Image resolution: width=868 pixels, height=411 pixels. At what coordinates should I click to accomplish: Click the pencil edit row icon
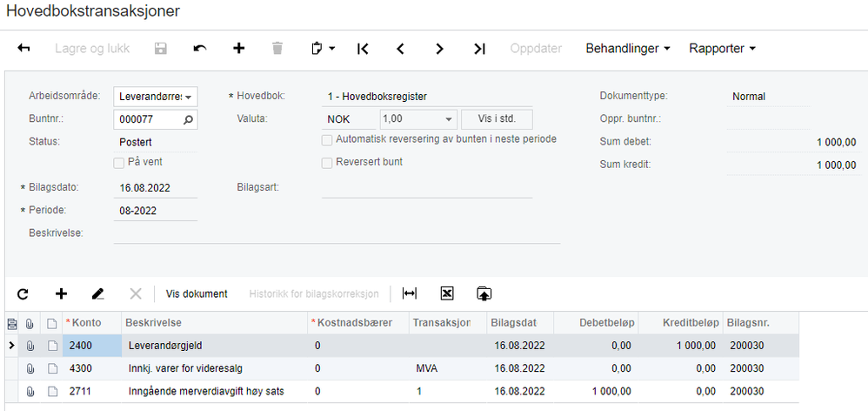click(98, 293)
